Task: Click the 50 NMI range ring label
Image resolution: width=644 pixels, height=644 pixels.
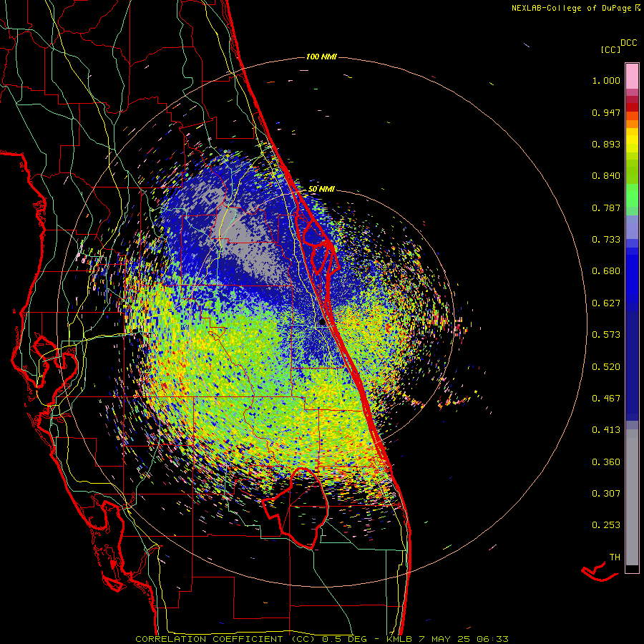Action: pos(321,190)
